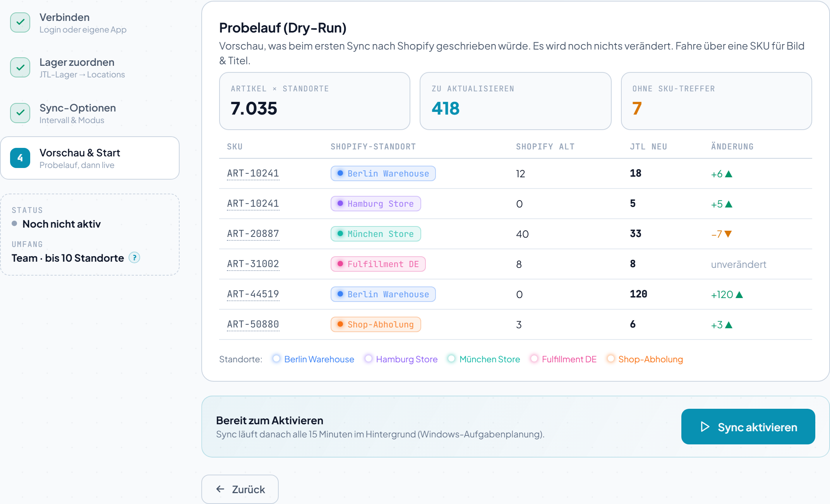
Task: Click the up arrow next to +120
Action: click(739, 295)
